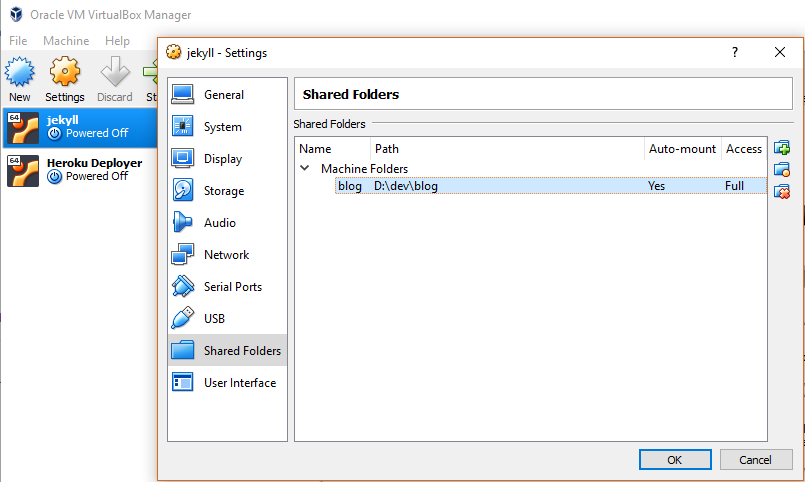
Task: Click the Name column header
Action: coord(333,149)
